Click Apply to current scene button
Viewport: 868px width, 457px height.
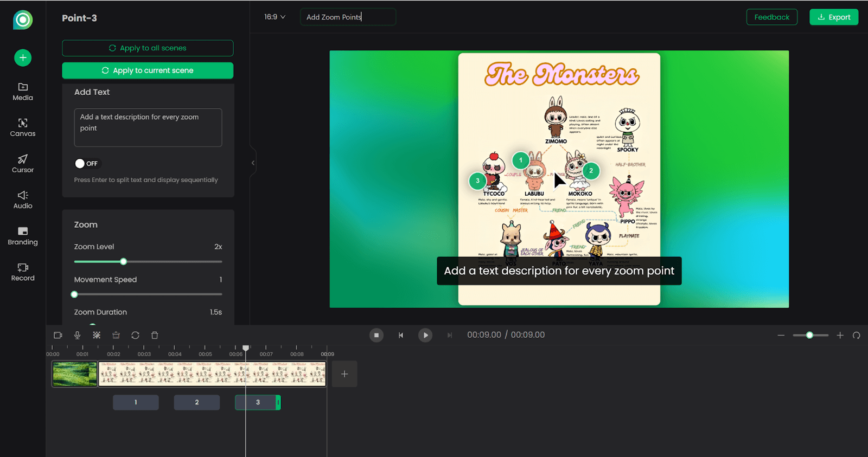point(148,70)
